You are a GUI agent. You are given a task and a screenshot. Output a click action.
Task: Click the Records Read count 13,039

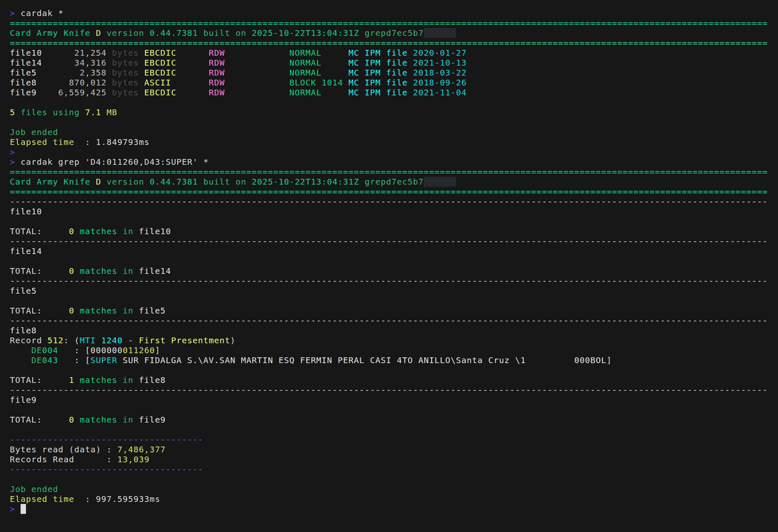133,460
